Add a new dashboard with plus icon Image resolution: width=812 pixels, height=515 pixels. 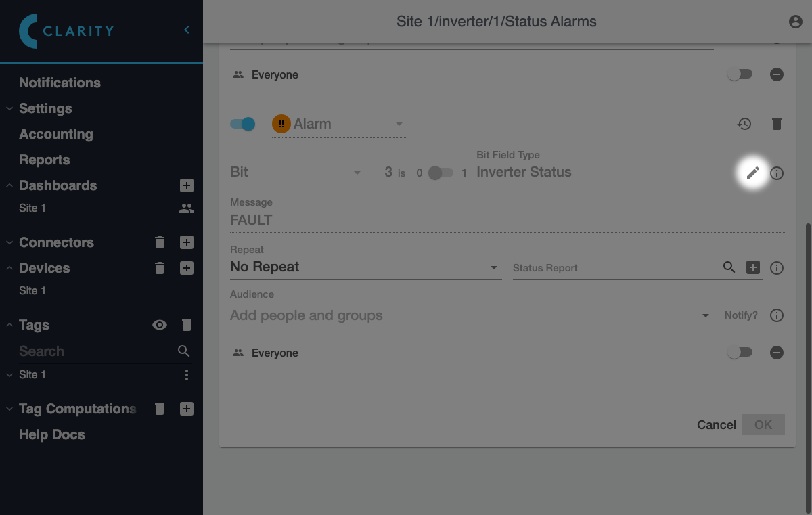(187, 185)
